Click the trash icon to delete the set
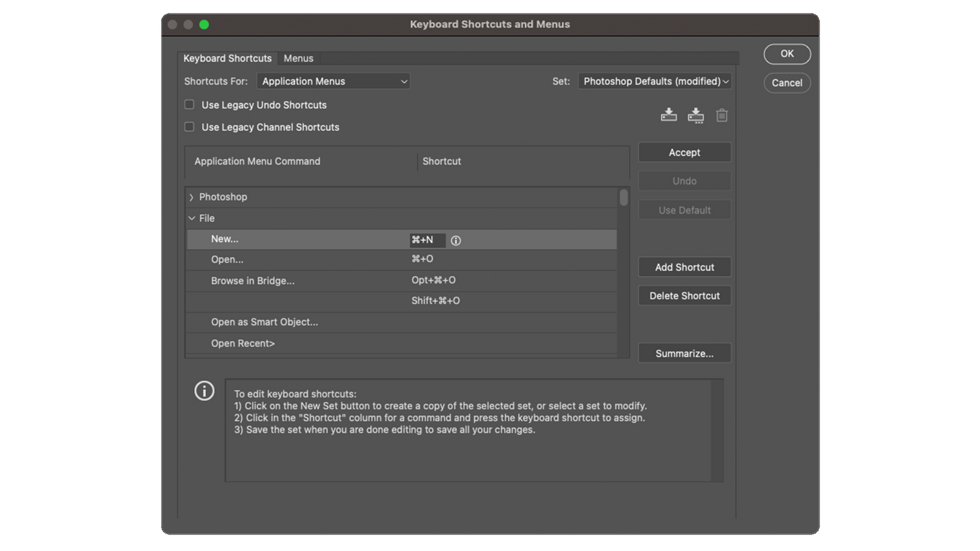This screenshot has height=551, width=980. (x=722, y=115)
